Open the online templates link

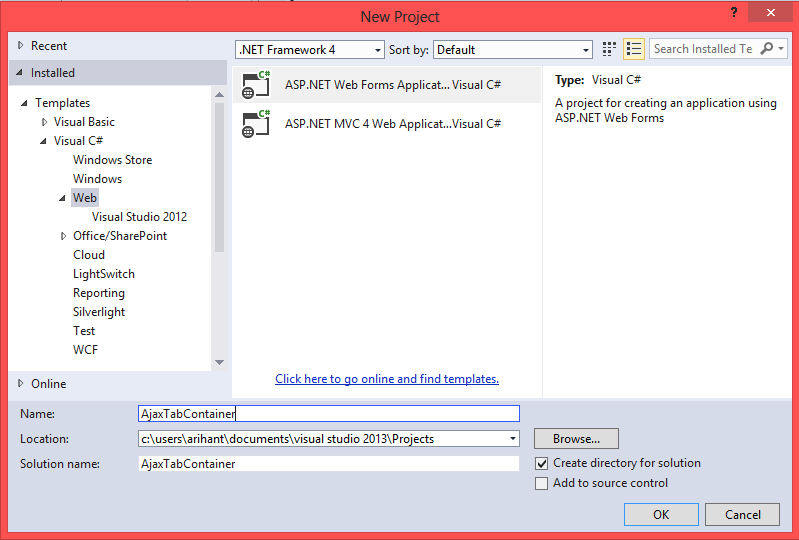click(387, 379)
